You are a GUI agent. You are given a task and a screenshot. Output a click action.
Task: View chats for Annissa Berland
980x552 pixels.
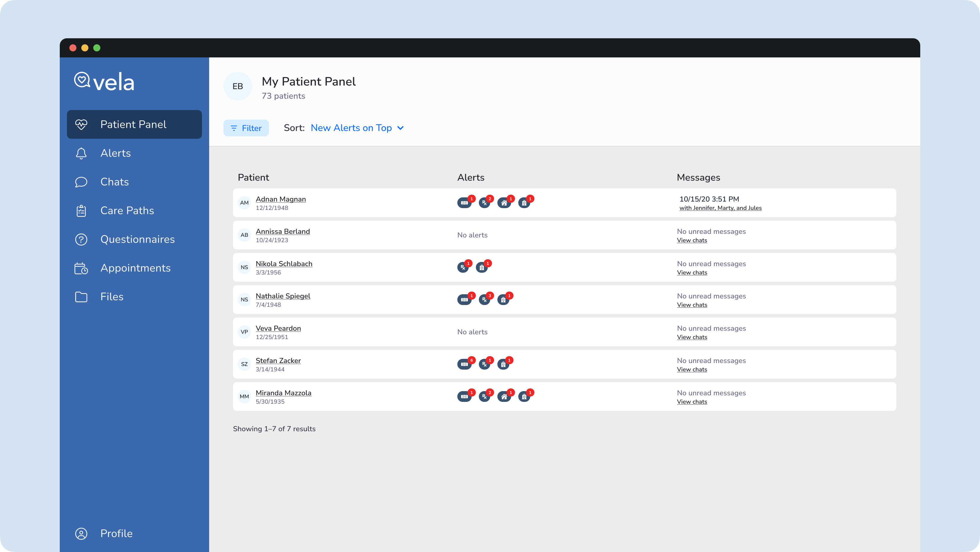click(692, 240)
